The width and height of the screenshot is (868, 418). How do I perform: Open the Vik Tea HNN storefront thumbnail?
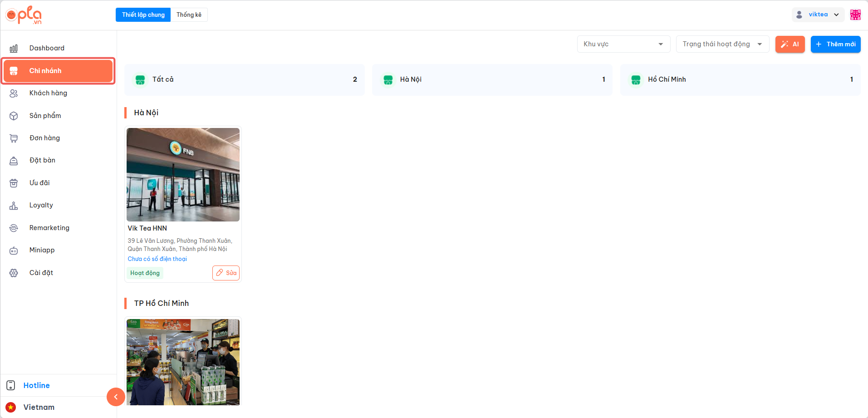point(183,175)
